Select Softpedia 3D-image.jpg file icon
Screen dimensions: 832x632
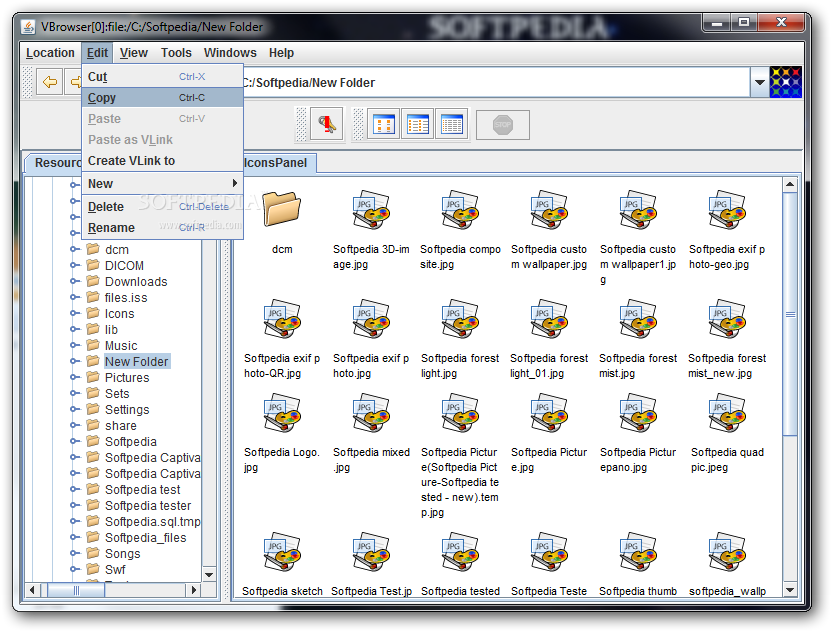pos(371,209)
